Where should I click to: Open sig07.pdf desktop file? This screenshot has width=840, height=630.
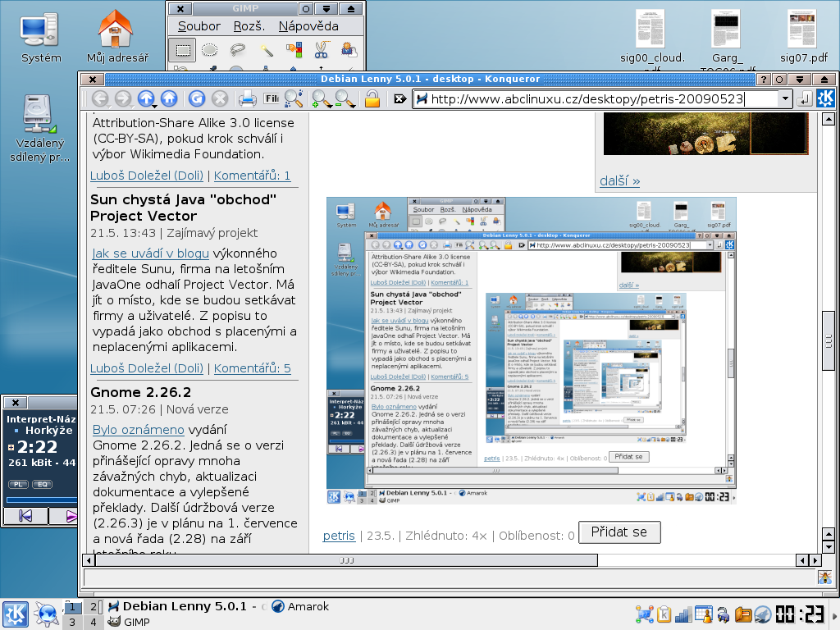pyautogui.click(x=804, y=36)
